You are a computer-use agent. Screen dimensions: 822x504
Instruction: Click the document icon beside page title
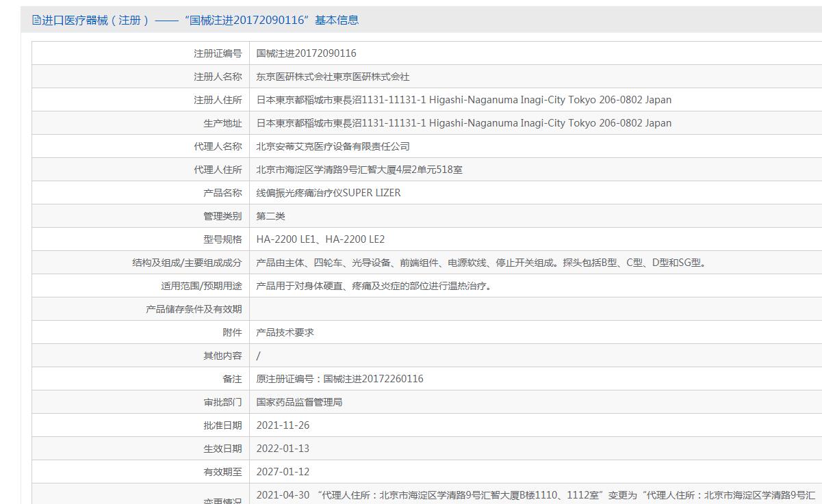pos(37,20)
